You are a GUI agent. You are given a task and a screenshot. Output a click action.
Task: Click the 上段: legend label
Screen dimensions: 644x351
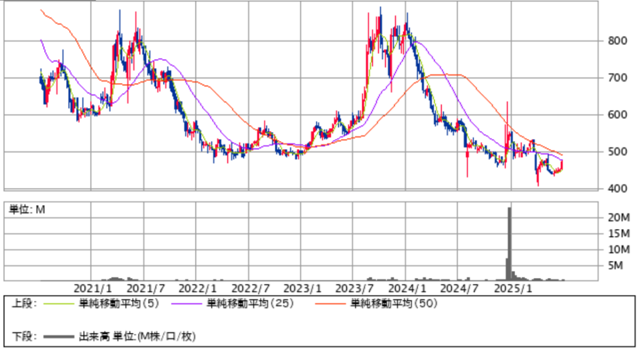point(25,304)
